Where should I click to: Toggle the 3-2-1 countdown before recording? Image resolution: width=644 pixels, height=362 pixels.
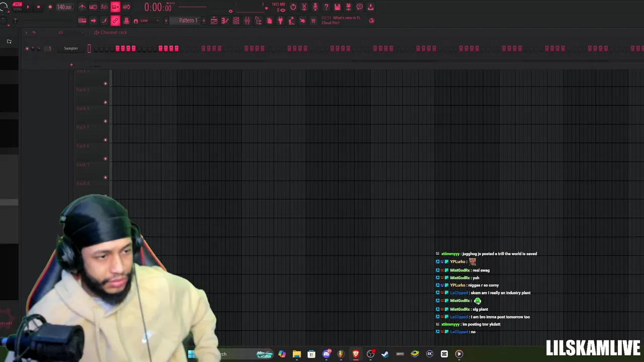(104, 7)
